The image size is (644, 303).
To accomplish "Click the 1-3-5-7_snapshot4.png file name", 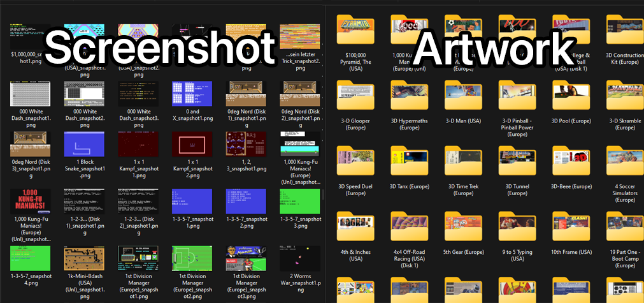I will [x=30, y=279].
